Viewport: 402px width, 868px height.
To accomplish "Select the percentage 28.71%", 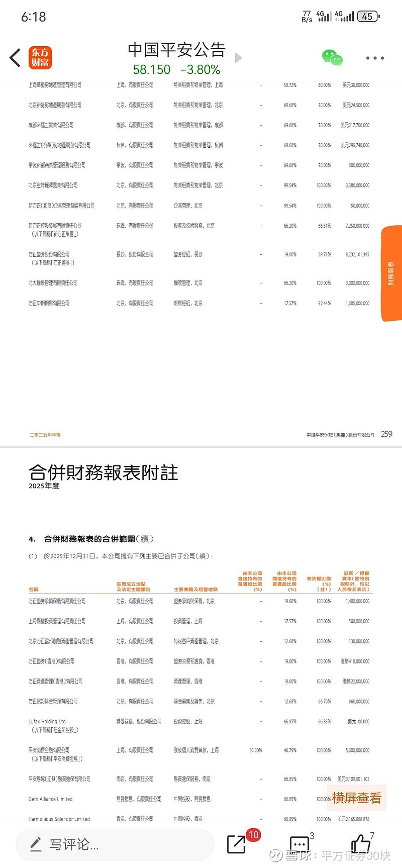I will [x=325, y=255].
